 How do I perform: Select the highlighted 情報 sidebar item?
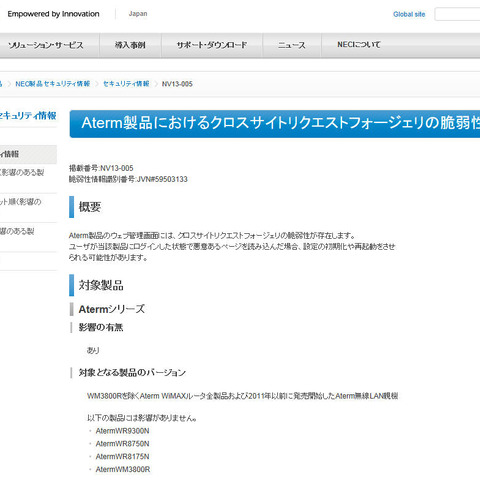(28, 154)
